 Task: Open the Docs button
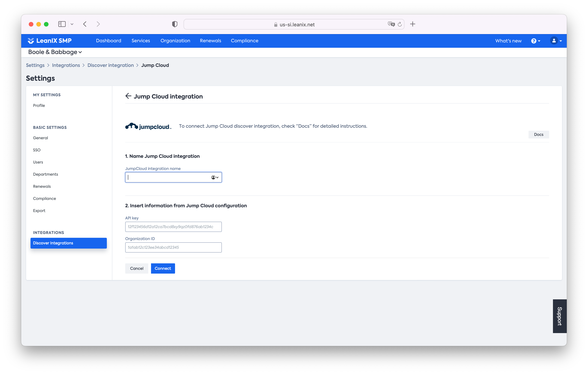pyautogui.click(x=538, y=134)
